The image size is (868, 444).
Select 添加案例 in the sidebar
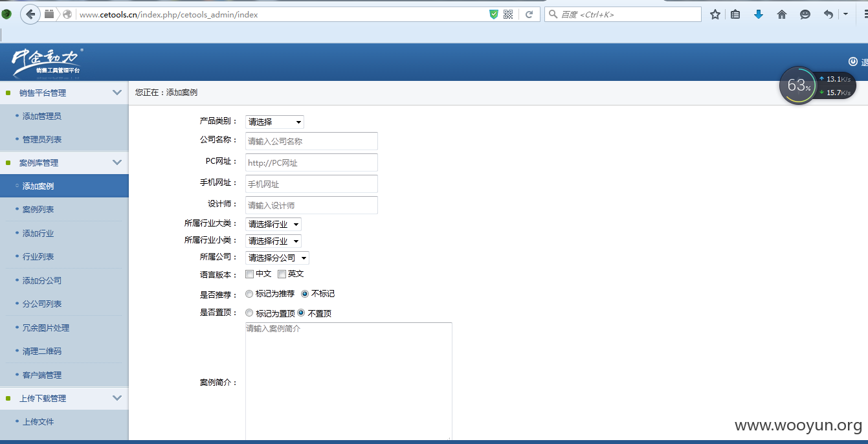(64, 186)
